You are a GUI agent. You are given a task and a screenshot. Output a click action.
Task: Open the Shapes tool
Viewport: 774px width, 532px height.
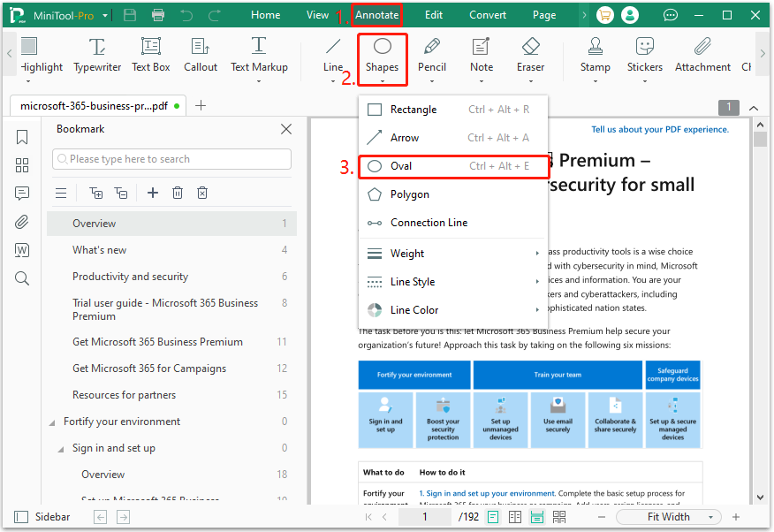pyautogui.click(x=382, y=59)
